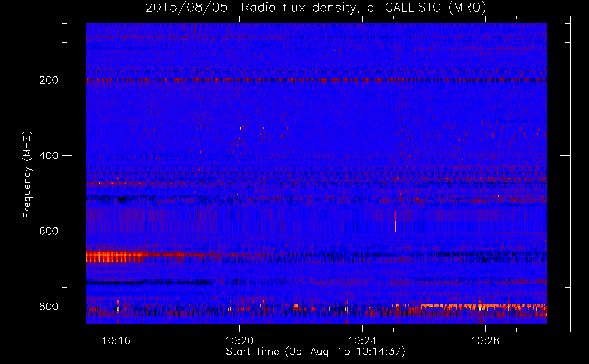Click the 800 MHz axis tick label

[x=49, y=306]
